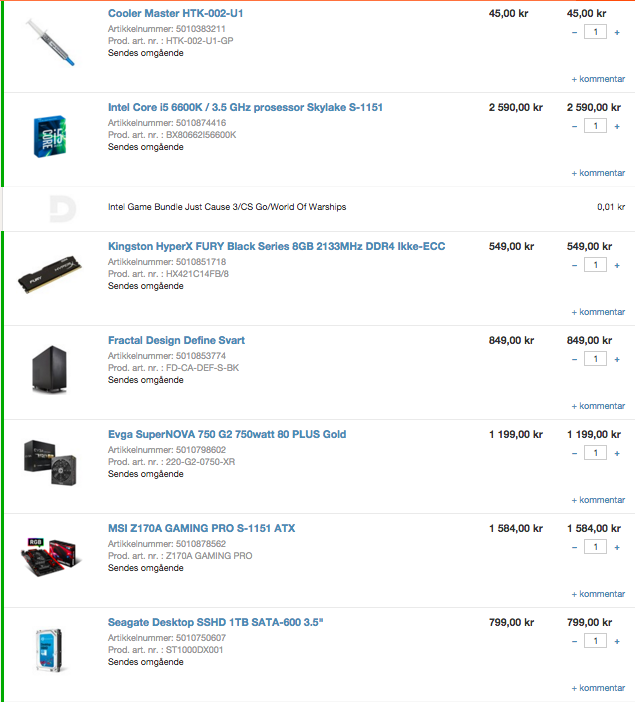Increase quantity of Cooler Master thermal paste
This screenshot has width=635, height=702.
tap(617, 32)
